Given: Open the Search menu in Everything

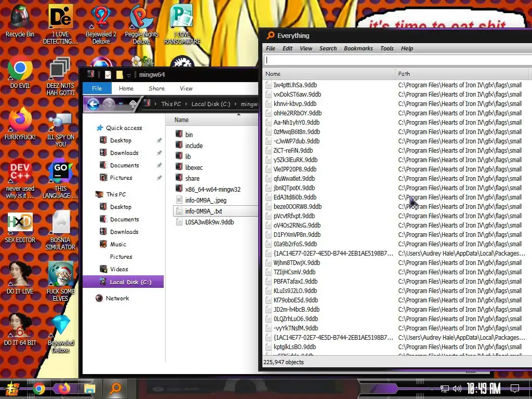Looking at the screenshot, I should point(328,48).
